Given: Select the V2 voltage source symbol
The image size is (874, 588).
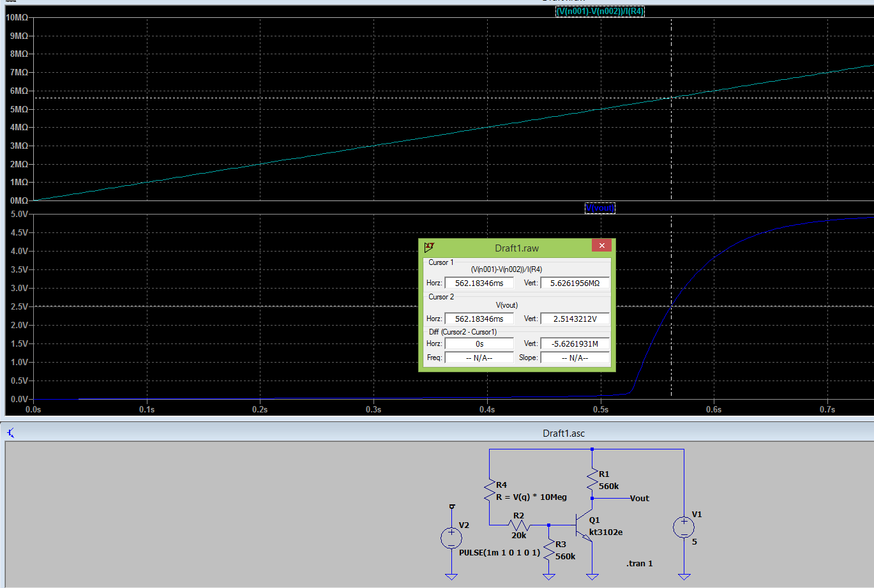Looking at the screenshot, I should click(x=451, y=538).
